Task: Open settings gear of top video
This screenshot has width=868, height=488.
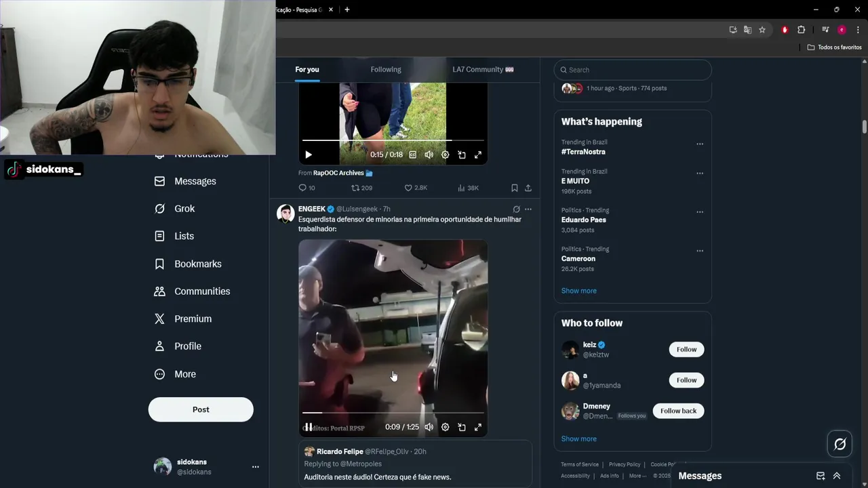Action: (x=445, y=155)
